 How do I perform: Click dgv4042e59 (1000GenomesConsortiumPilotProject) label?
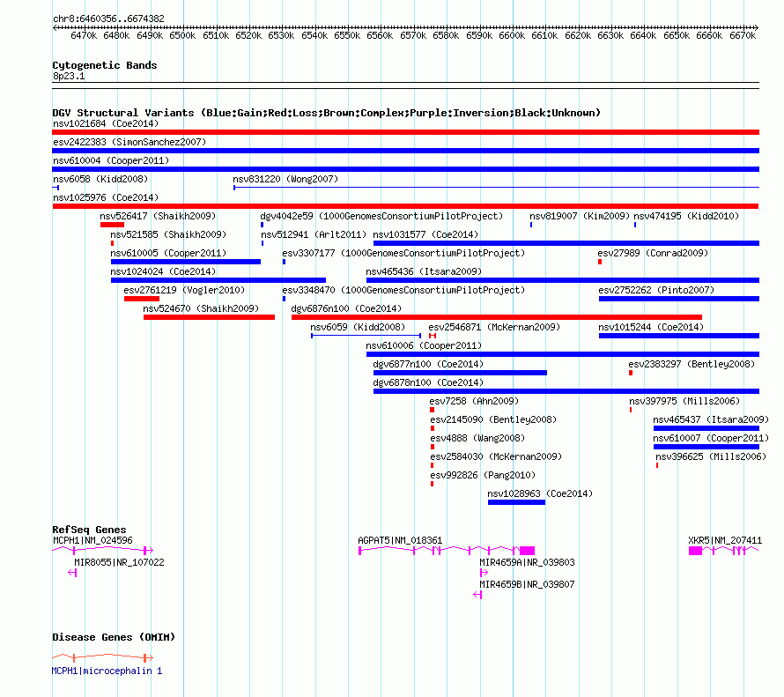[381, 216]
